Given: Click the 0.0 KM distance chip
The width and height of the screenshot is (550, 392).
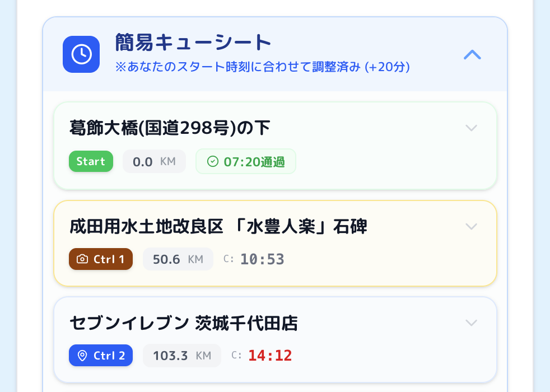Looking at the screenshot, I should 154,162.
